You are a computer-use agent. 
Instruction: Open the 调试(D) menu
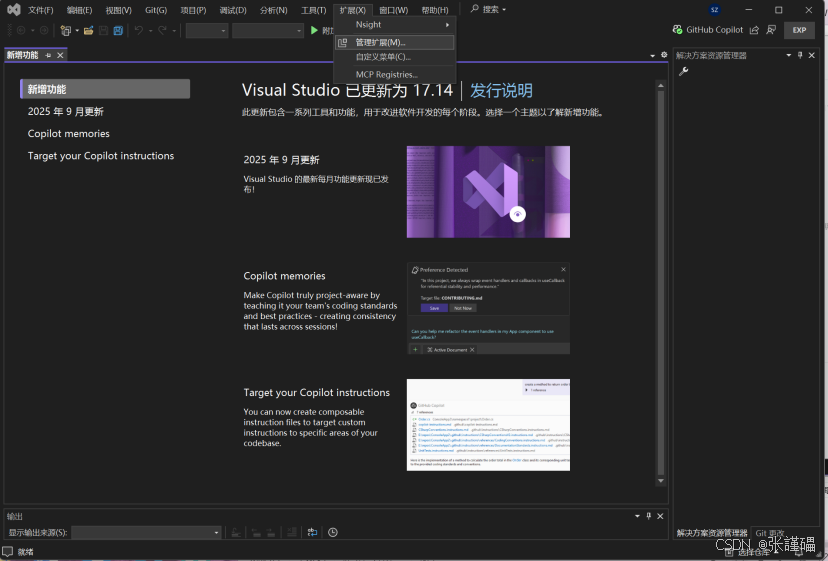(x=233, y=10)
